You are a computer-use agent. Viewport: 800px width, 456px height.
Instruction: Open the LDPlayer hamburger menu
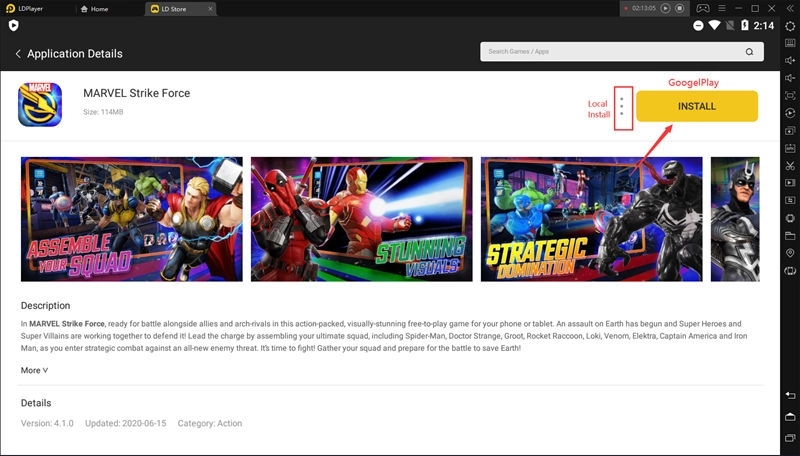(x=724, y=8)
